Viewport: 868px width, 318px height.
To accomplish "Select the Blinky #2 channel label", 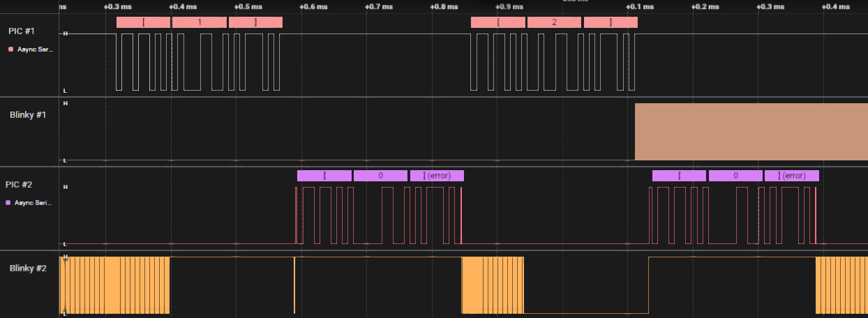I will tap(28, 268).
